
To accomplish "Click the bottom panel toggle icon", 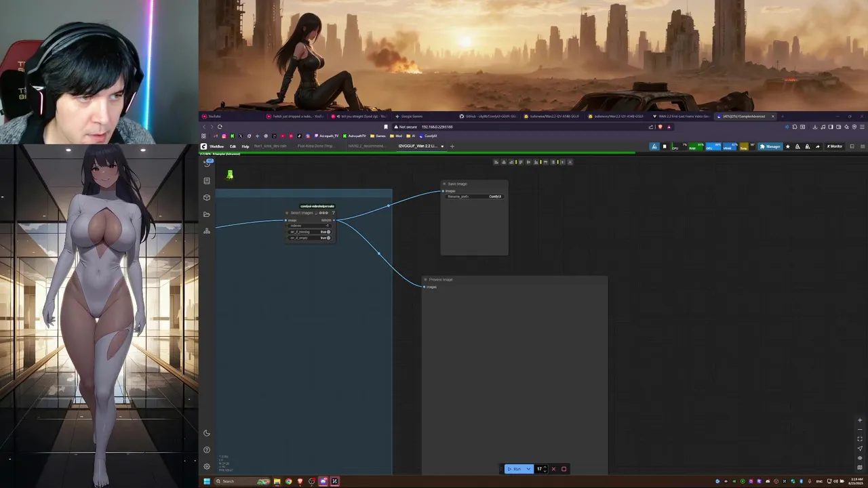I will click(x=852, y=146).
